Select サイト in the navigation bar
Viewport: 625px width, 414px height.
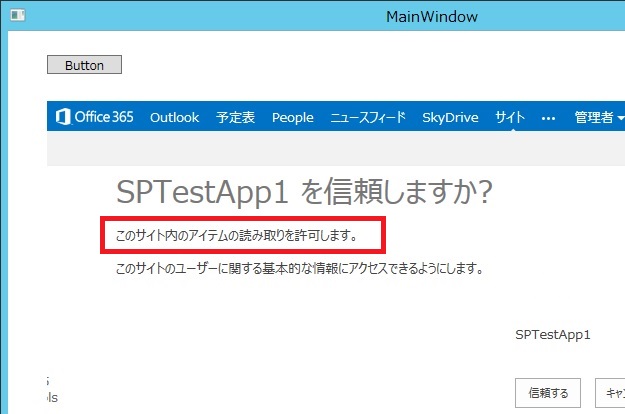tap(510, 117)
